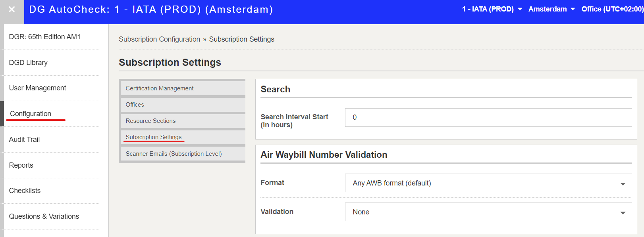Screen dimensions: 644x237
Task: Open the AWB Format dropdown
Action: coord(488,183)
